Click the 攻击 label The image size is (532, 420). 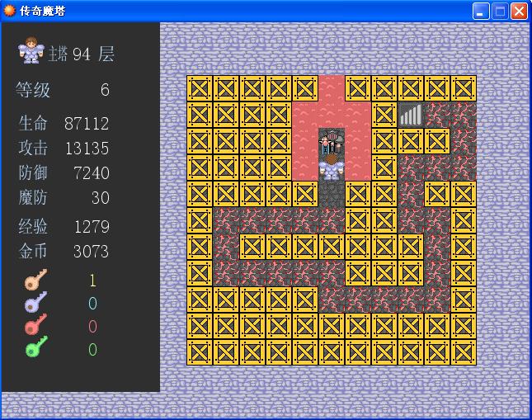[32, 148]
